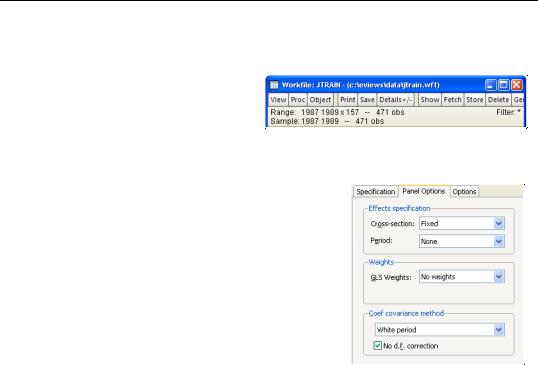The width and height of the screenshot is (538, 365).
Task: Open the Object menu in workfile toolbar
Action: [320, 100]
